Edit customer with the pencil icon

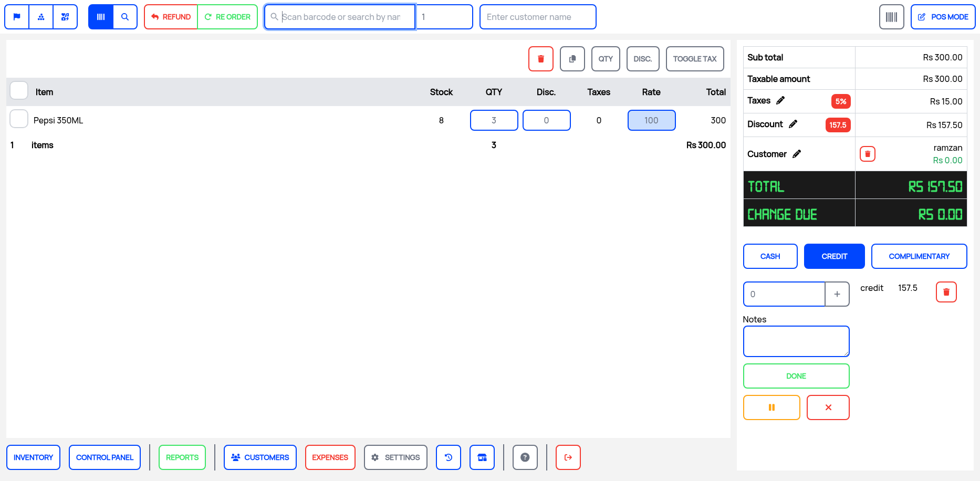pos(797,154)
